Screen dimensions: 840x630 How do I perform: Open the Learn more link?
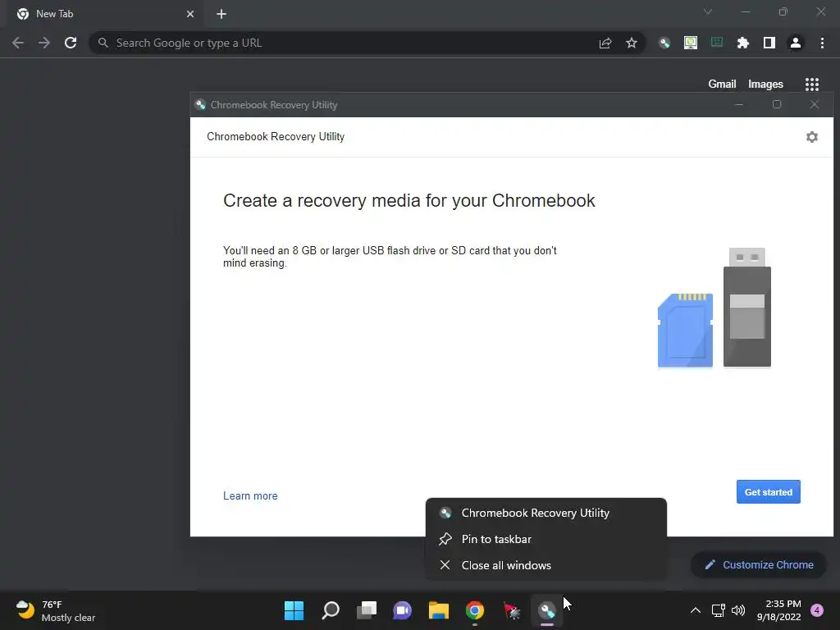[x=250, y=496]
